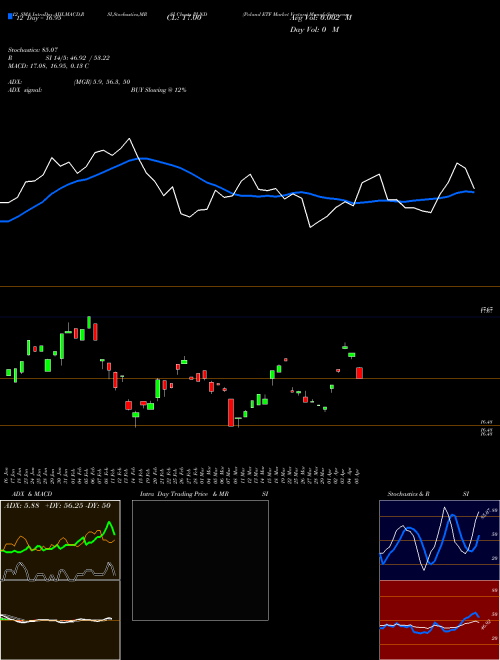Click the 16.48 price level label
This screenshot has width=500, height=660.
pyautogui.click(x=487, y=422)
